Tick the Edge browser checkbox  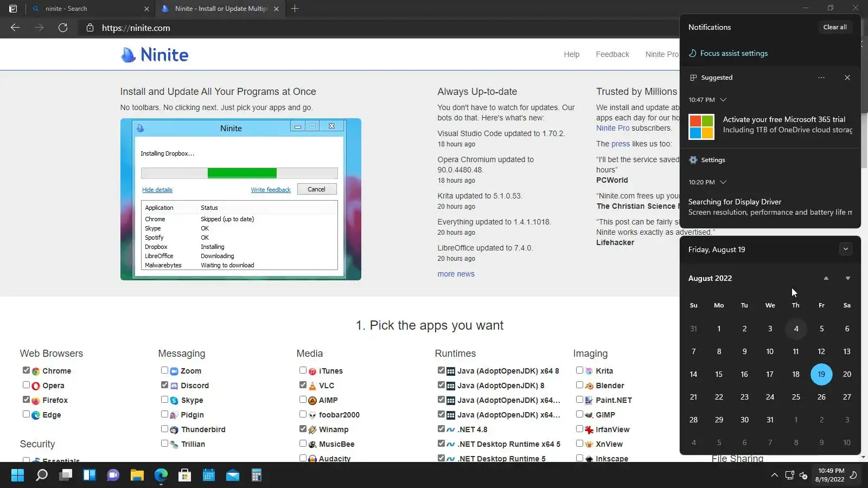(x=26, y=414)
